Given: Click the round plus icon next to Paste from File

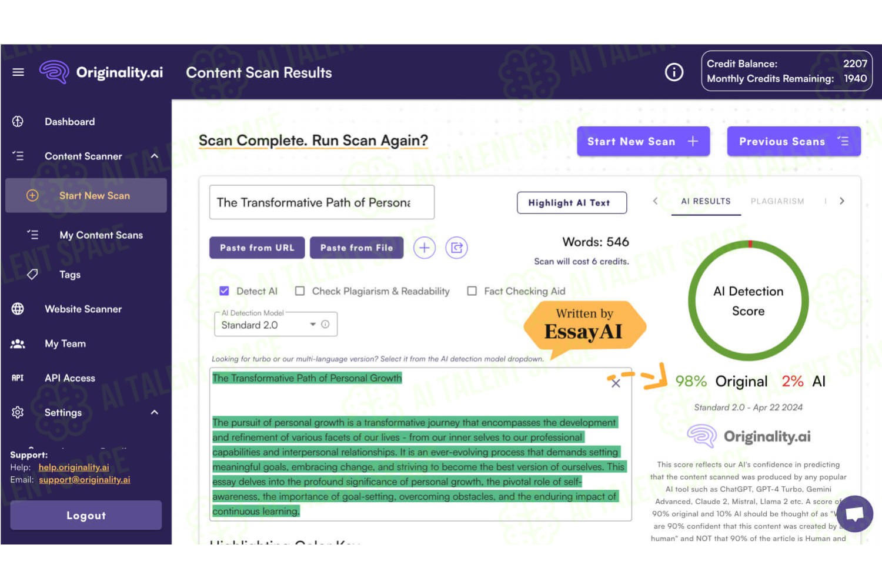Looking at the screenshot, I should 425,248.
